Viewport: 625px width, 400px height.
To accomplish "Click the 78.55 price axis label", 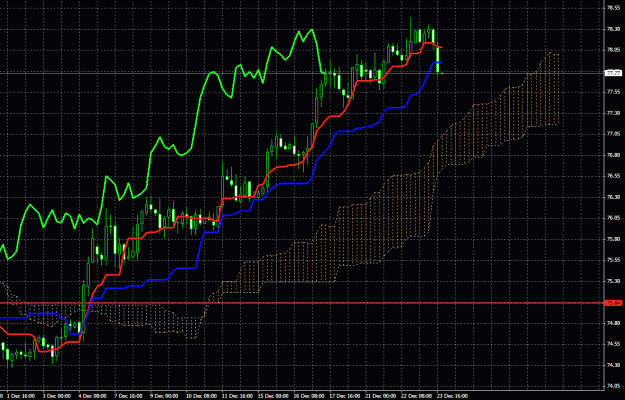I will tap(613, 8).
